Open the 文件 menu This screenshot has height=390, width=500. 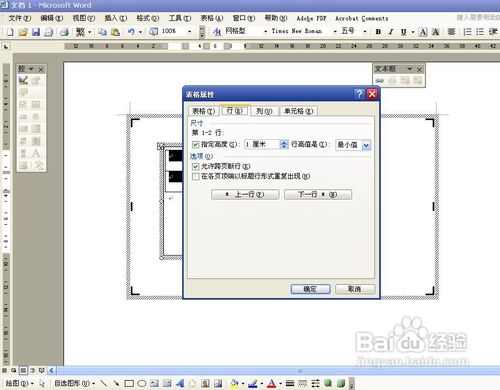(x=20, y=18)
